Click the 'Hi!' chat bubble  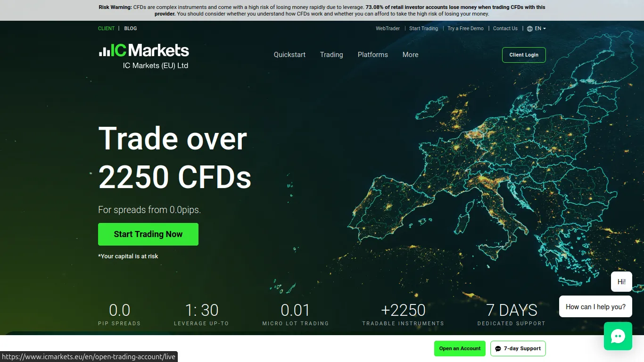[621, 281]
